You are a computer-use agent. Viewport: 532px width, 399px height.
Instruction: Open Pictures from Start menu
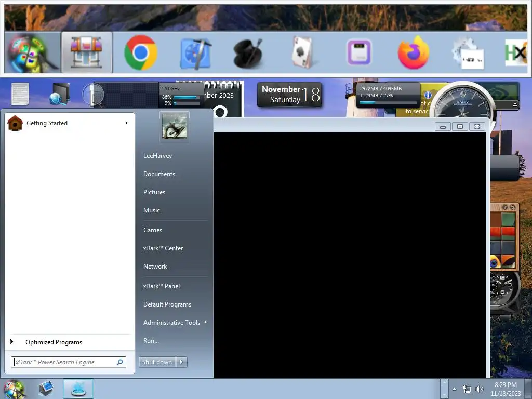pos(154,192)
